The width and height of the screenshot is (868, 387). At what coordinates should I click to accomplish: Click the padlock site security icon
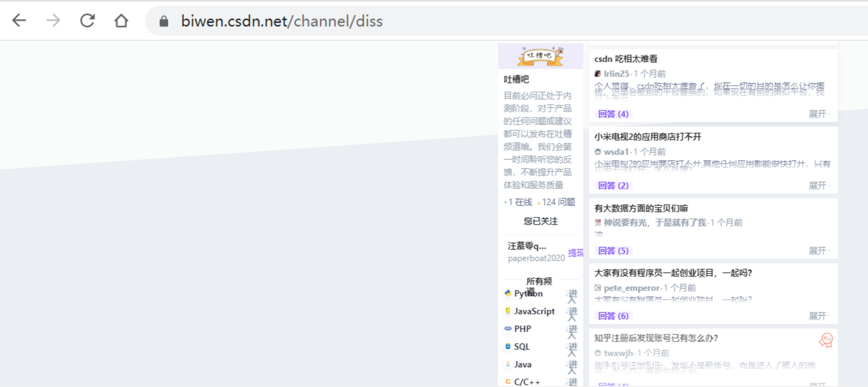164,21
